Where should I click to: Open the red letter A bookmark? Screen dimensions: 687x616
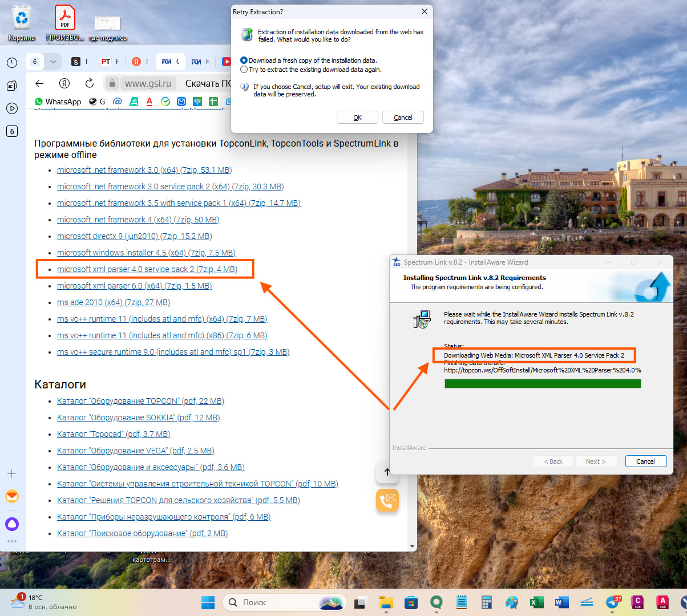[x=149, y=102]
